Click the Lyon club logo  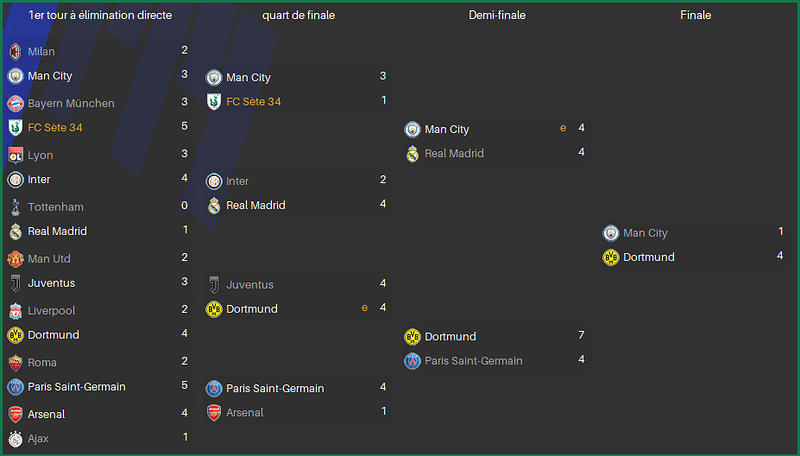point(15,155)
